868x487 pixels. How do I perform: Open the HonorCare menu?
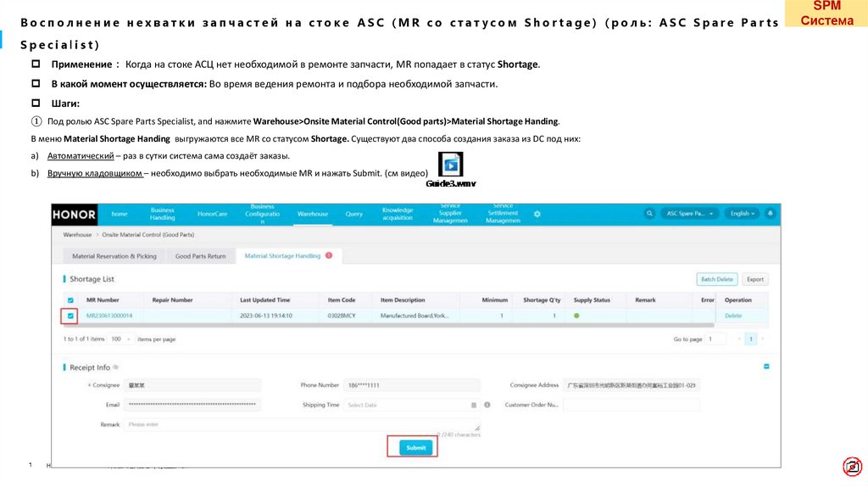(212, 214)
